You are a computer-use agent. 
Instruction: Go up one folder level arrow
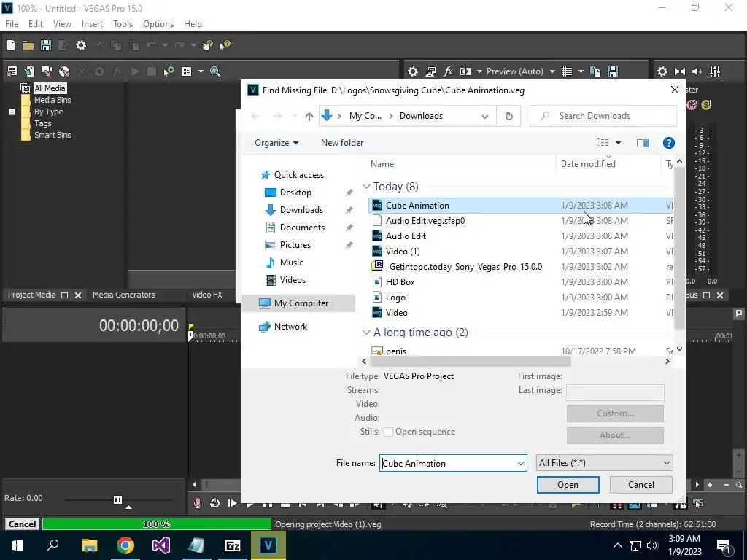coord(309,116)
